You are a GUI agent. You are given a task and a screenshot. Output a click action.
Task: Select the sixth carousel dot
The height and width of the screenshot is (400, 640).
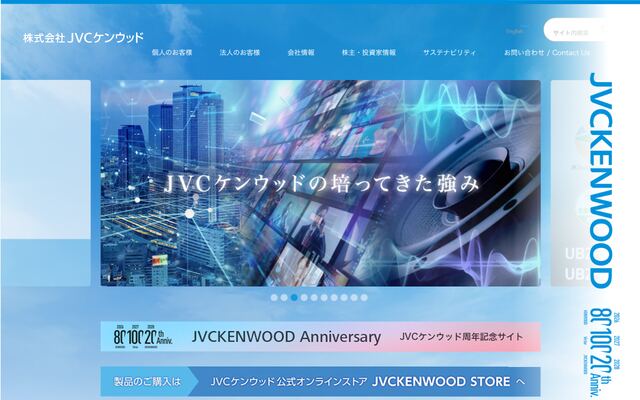click(x=324, y=298)
